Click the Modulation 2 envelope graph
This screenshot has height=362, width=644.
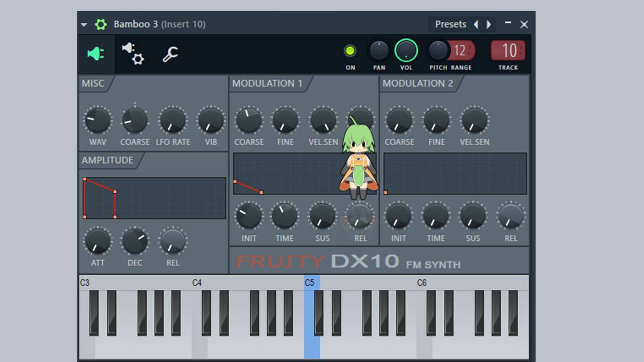[x=455, y=173]
